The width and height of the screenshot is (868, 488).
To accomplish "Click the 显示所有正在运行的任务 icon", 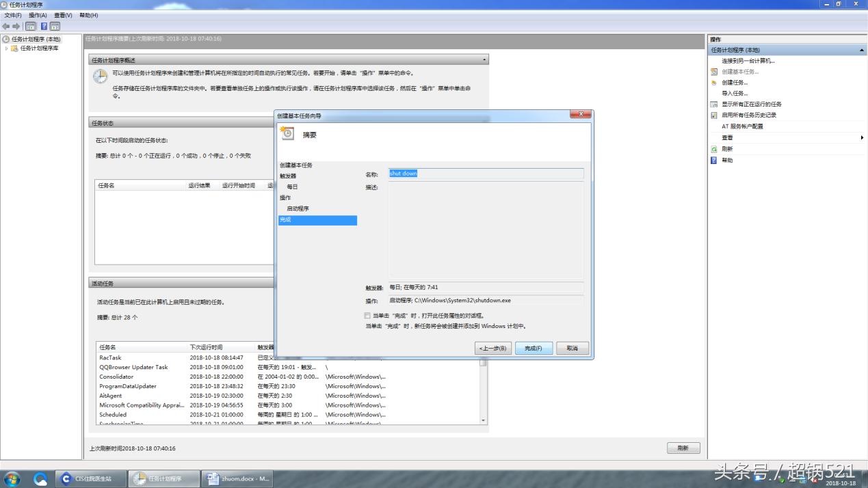I will click(x=714, y=105).
